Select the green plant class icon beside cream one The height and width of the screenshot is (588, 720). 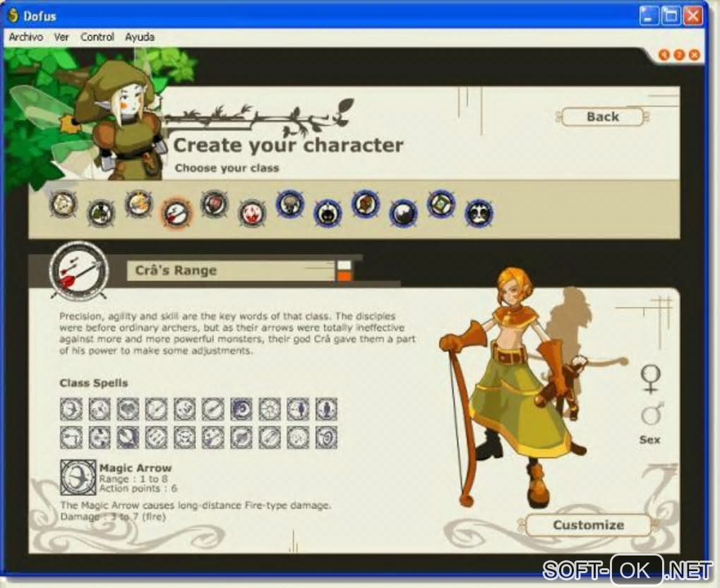(101, 213)
